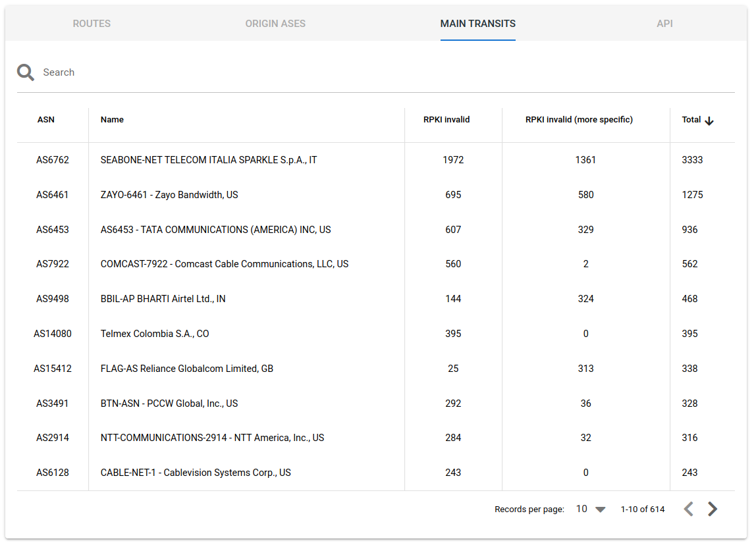This screenshot has width=756, height=549.
Task: Sort by ASN column header
Action: click(46, 120)
